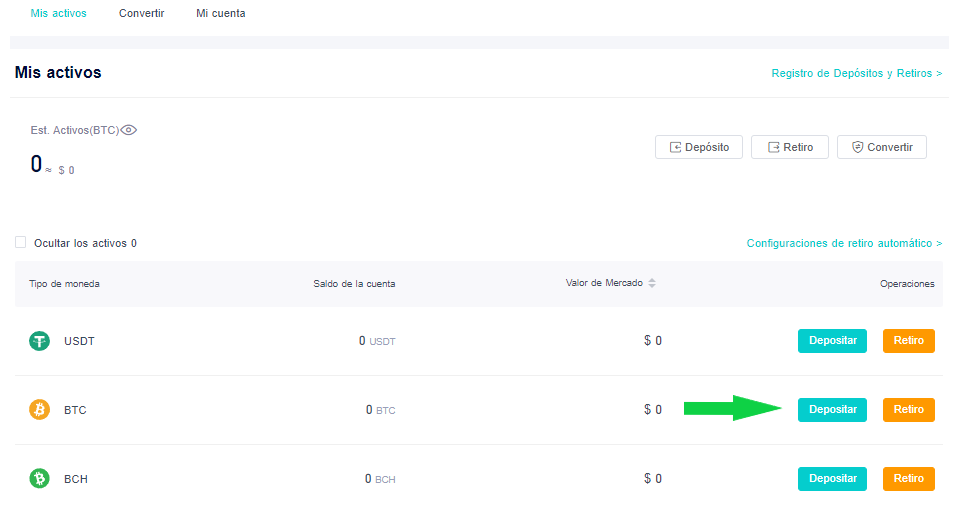Screen dimensions: 957x510
Task: Click orange Retiro button in USDT row
Action: (x=909, y=340)
